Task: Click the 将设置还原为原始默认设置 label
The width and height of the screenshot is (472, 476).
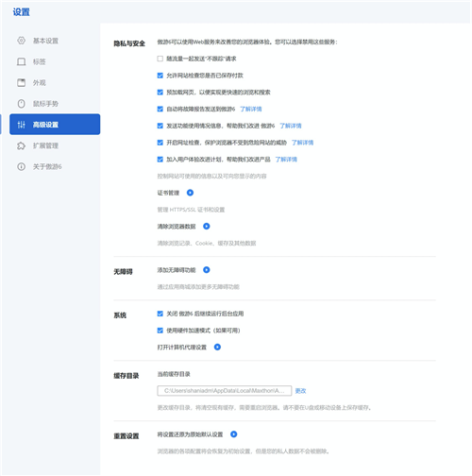Action: coord(190,434)
